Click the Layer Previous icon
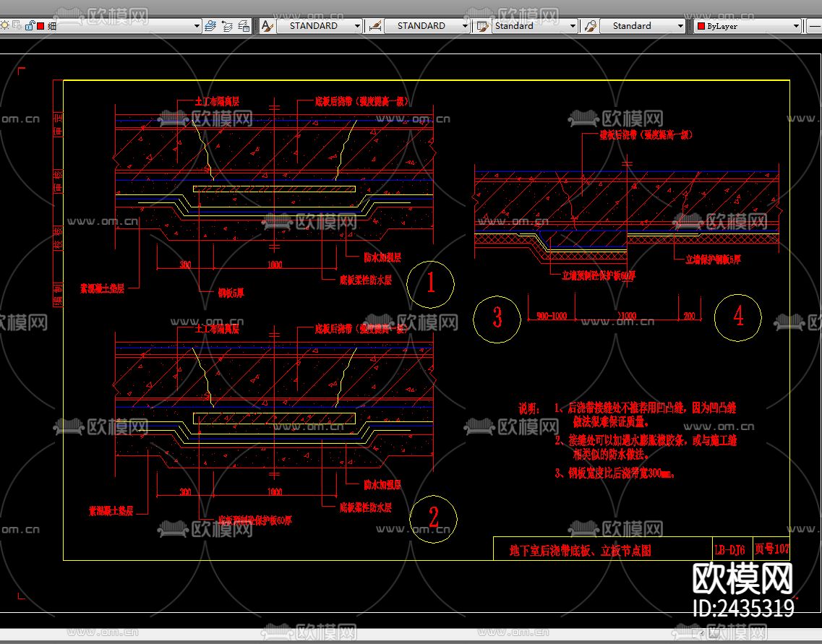 click(x=227, y=26)
